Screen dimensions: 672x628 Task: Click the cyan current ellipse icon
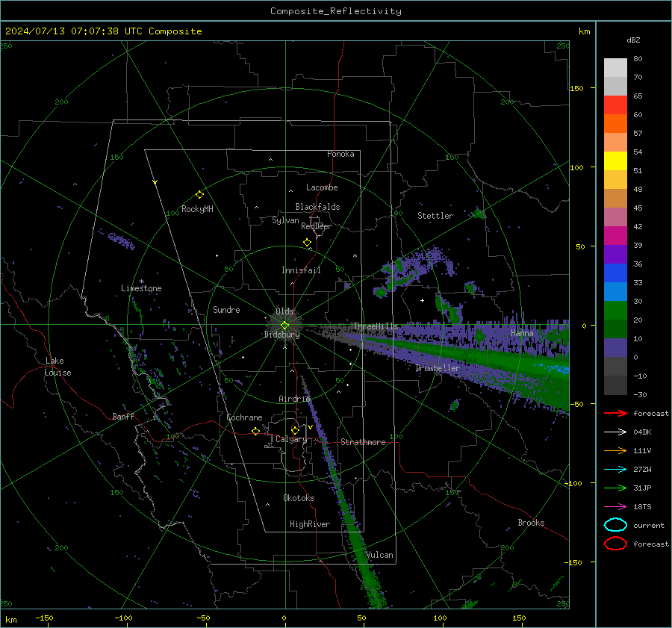pyautogui.click(x=615, y=525)
